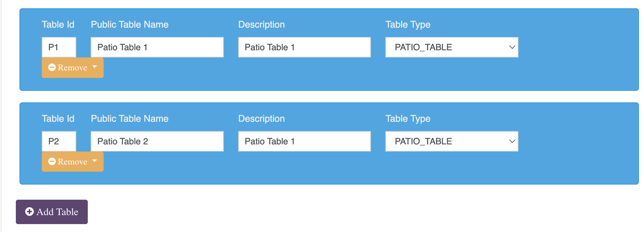Click Description field of table P2

(304, 141)
